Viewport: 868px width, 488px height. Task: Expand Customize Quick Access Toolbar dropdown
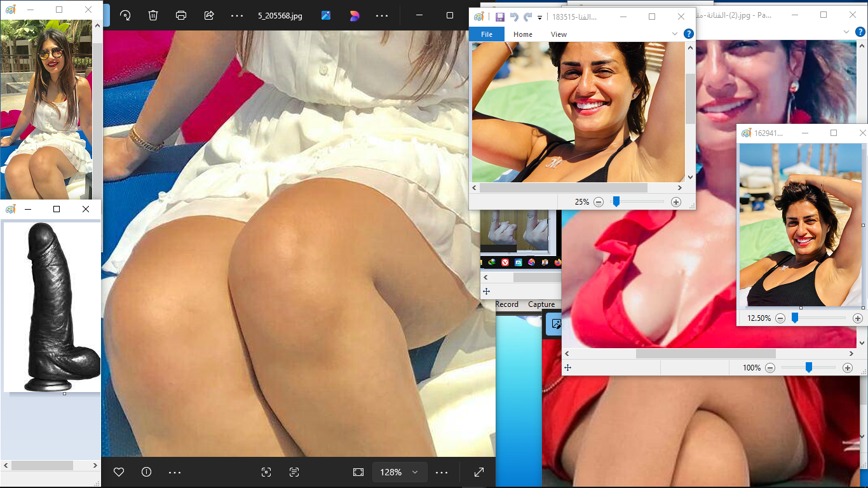tap(539, 18)
